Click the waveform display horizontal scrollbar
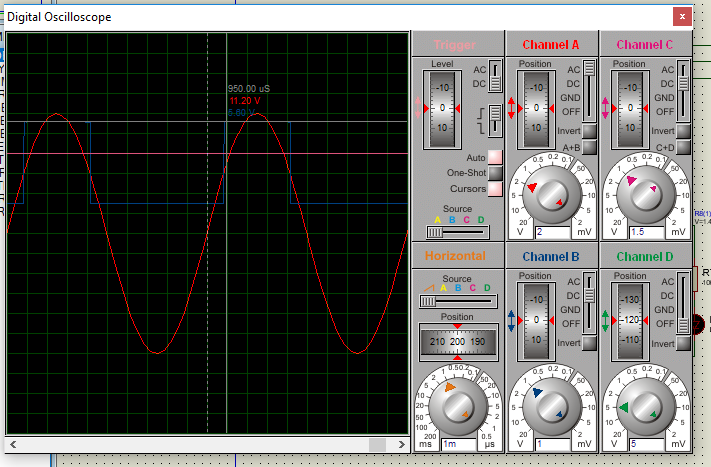Viewport: 711px width, 467px height. pos(198,444)
